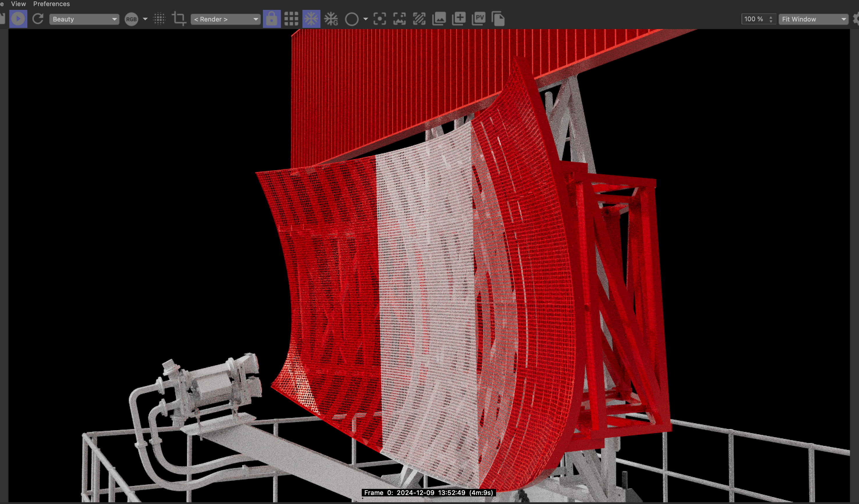Click the snowflake G freeze geometry icon
Image resolution: width=859 pixels, height=504 pixels.
click(331, 19)
